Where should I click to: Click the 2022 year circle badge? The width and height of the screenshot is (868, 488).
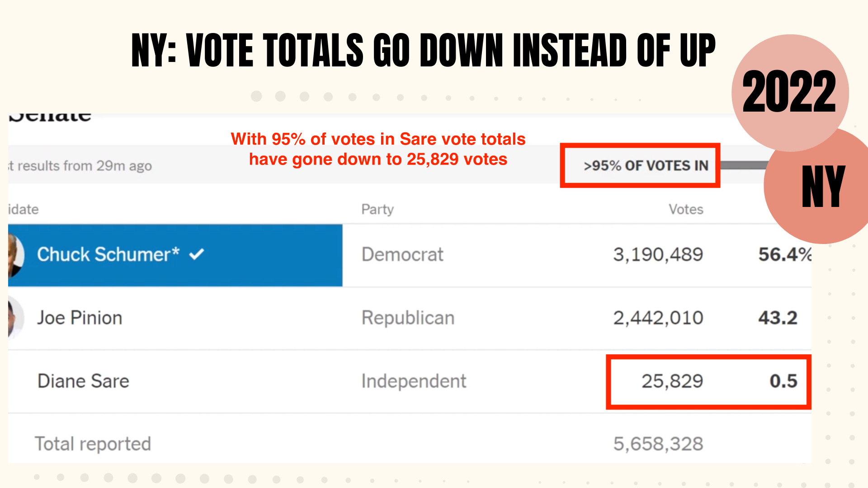pos(790,93)
